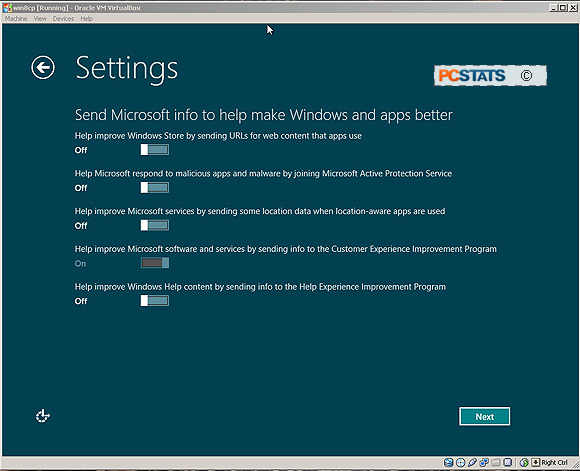
Task: Close the VirtualBox window
Action: 573,7
